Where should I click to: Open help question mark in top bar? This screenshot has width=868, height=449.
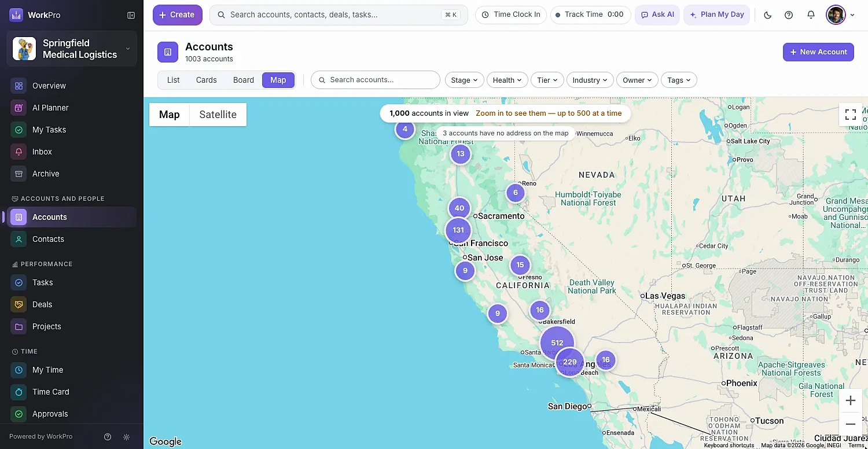789,15
